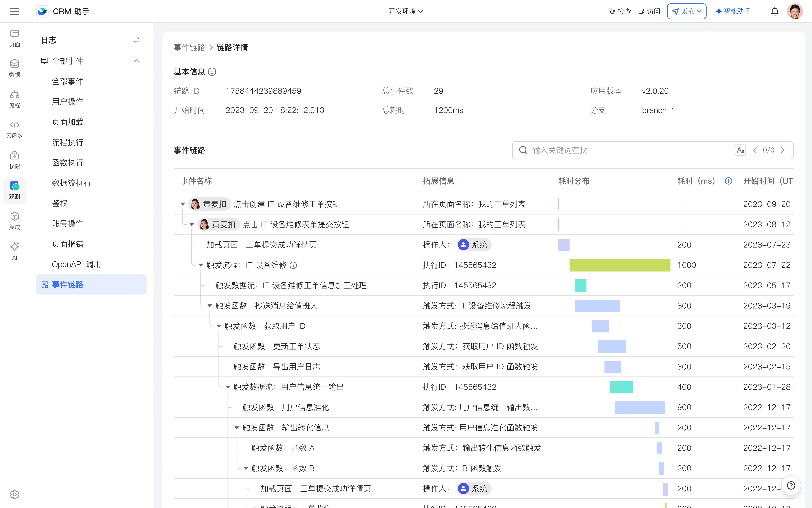
Task: Collapse the 点击创建 IT 设备维修工单按钮 row
Action: [183, 204]
